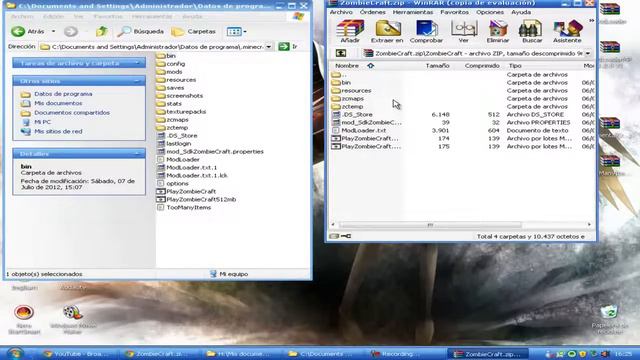This screenshot has width=640, height=360.
Task: Select the zctemp folder in WinRAR
Action: (x=347, y=107)
